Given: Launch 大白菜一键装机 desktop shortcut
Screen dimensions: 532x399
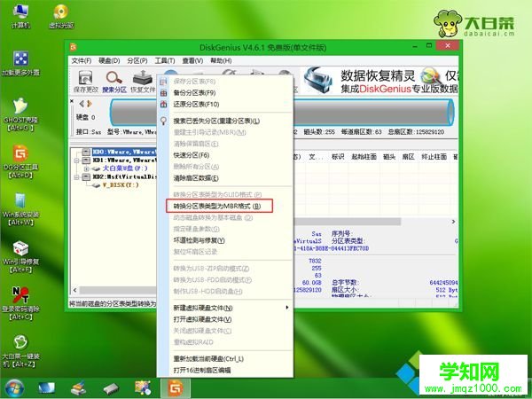Looking at the screenshot, I should [20, 351].
